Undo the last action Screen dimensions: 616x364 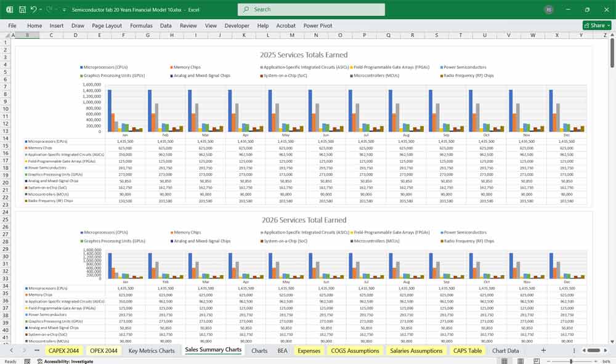point(33,10)
